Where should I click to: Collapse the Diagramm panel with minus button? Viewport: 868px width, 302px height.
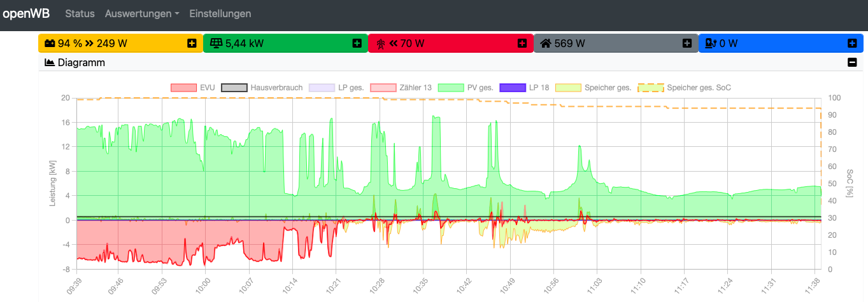[851, 63]
